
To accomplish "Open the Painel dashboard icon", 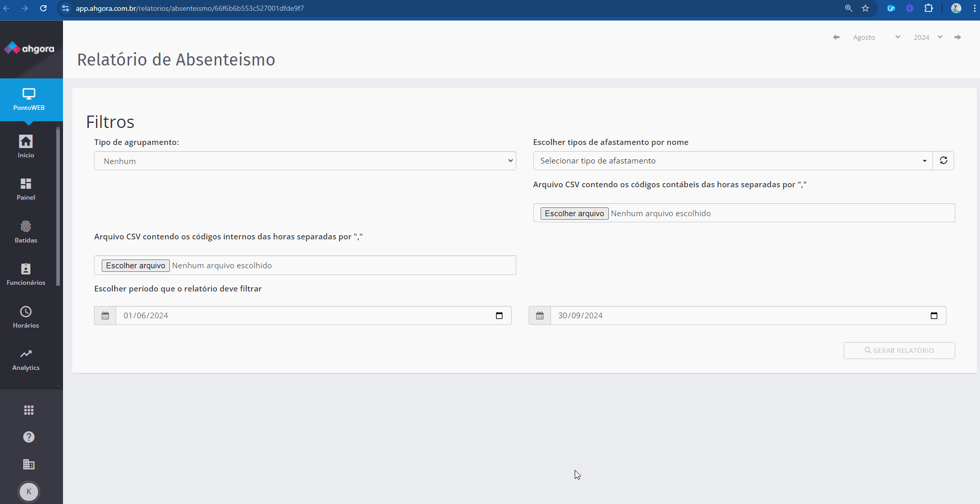I will pos(26,189).
